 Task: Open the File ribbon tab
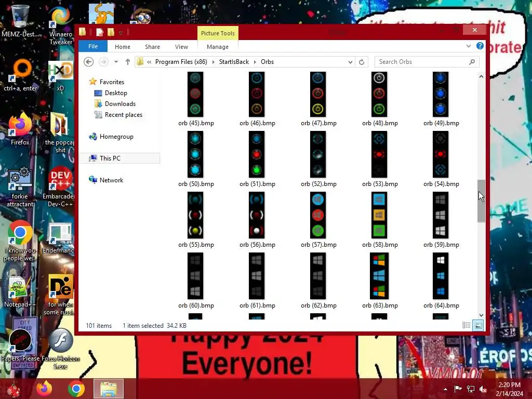93,46
